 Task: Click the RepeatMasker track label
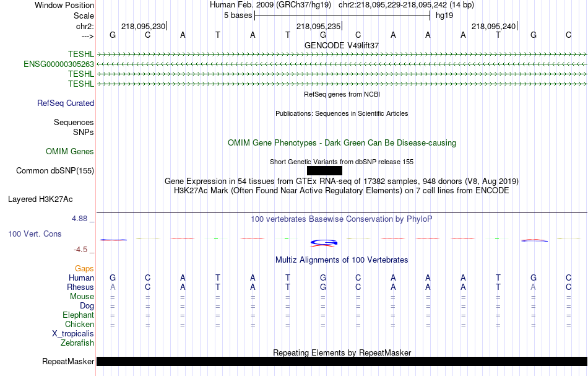click(x=68, y=361)
